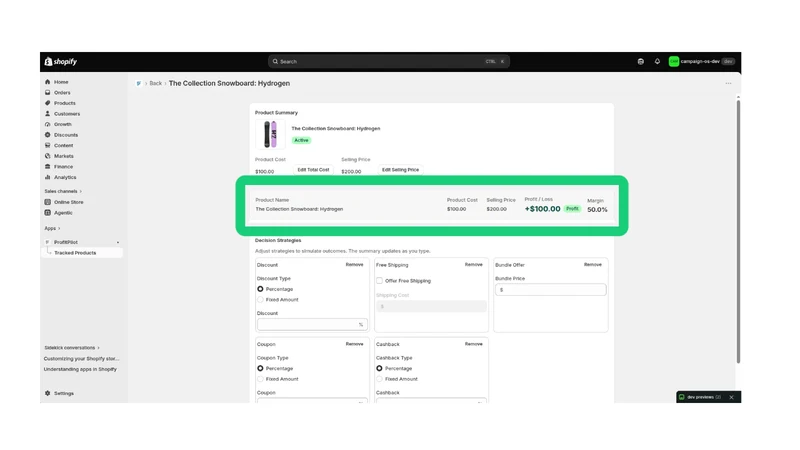Click the Shopify logo icon

pos(48,61)
